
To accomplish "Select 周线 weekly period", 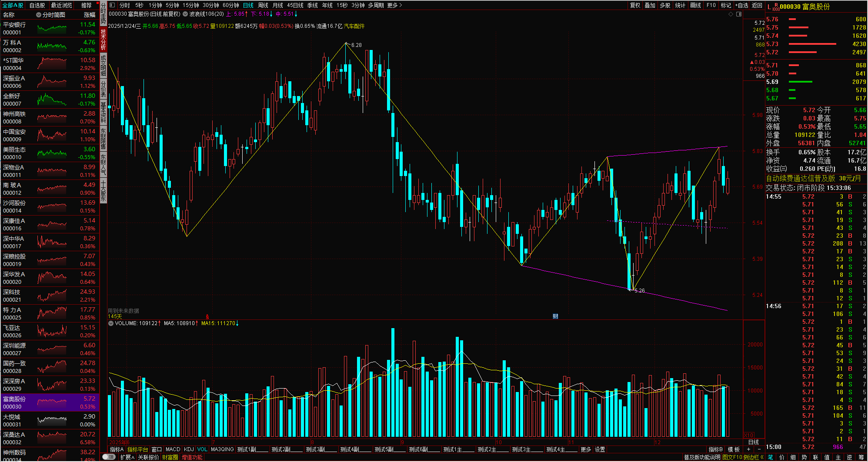I will click(x=263, y=5).
